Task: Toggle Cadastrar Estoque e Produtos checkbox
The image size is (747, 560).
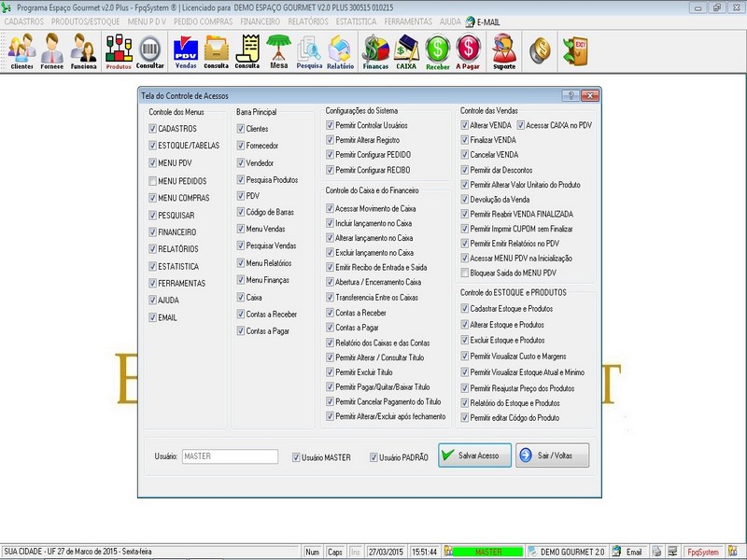Action: pos(464,309)
